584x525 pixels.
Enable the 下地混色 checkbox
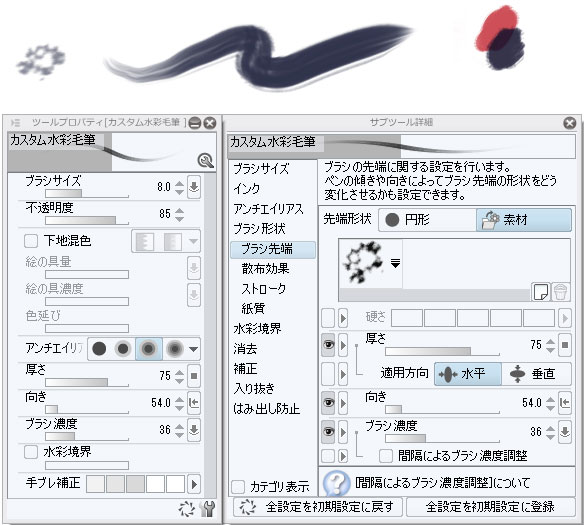click(x=31, y=241)
